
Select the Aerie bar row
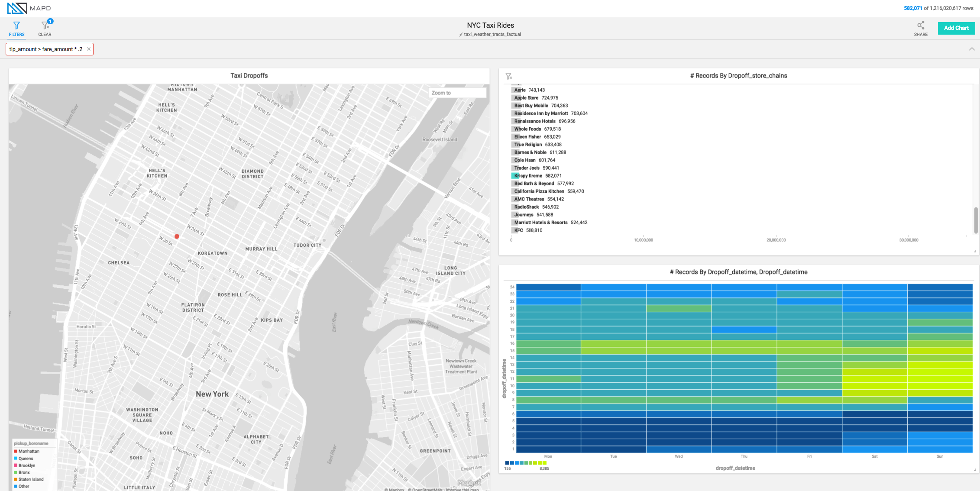click(529, 90)
